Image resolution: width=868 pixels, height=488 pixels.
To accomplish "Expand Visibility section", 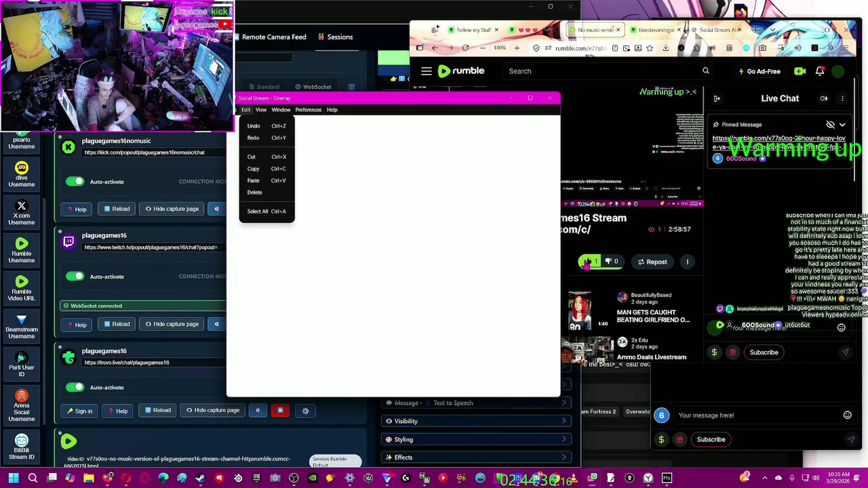I will click(476, 421).
